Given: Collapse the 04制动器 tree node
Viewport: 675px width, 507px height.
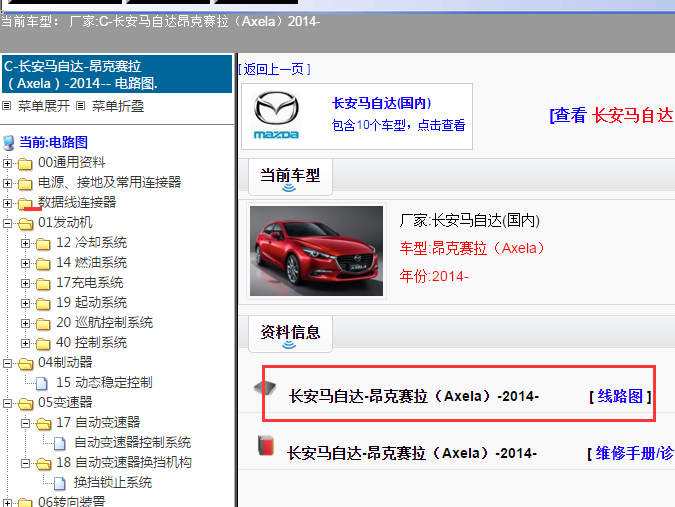Looking at the screenshot, I should pyautogui.click(x=7, y=363).
